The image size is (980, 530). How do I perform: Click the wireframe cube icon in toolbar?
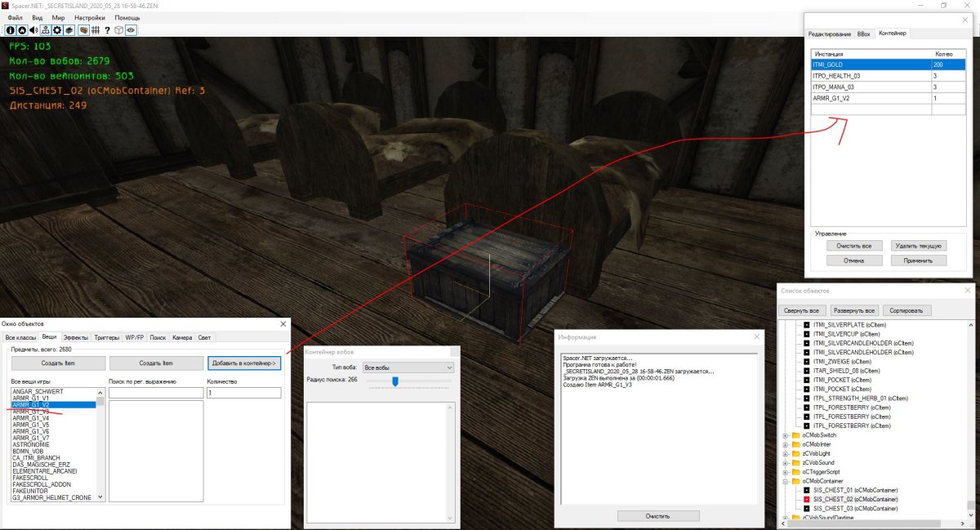click(119, 29)
